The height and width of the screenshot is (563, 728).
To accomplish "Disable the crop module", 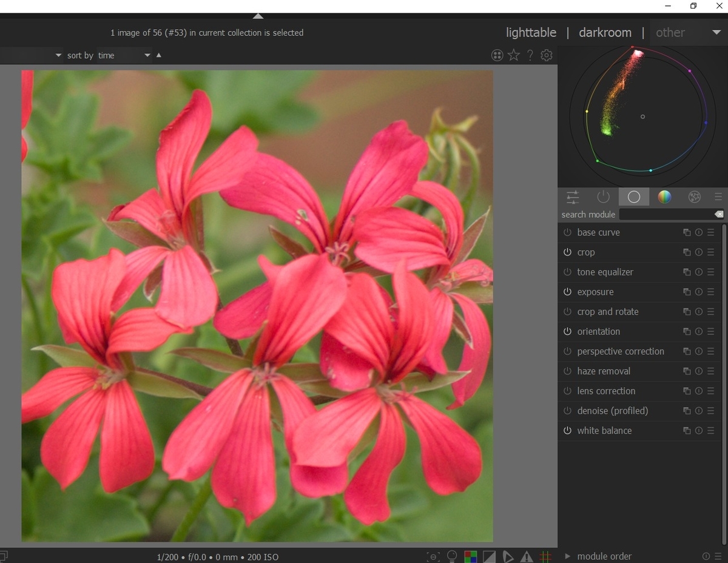I will point(567,252).
